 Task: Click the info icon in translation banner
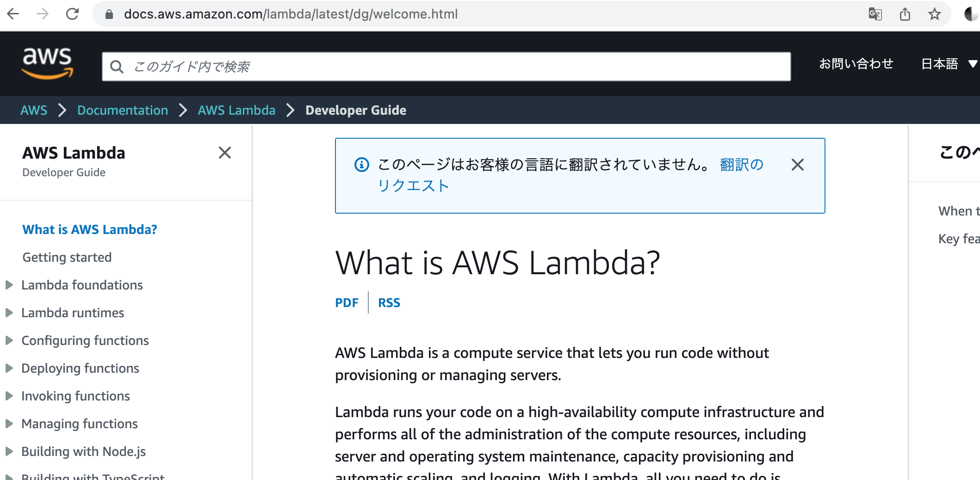tap(362, 165)
